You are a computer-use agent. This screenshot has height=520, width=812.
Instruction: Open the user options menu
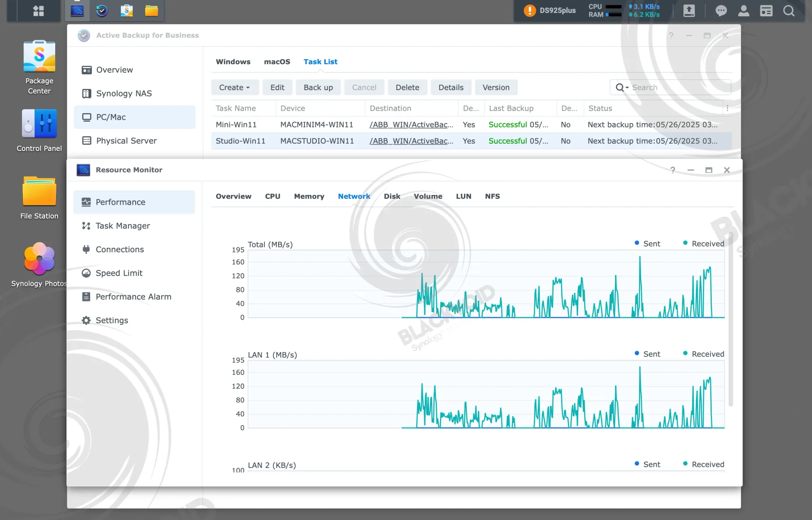[743, 11]
